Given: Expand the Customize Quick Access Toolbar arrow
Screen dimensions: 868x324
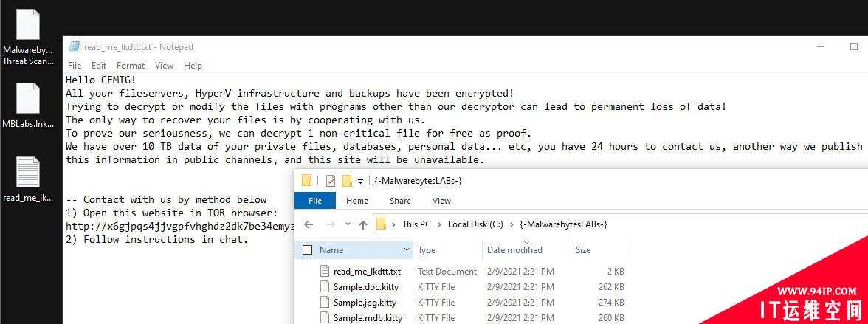Looking at the screenshot, I should 360,181.
